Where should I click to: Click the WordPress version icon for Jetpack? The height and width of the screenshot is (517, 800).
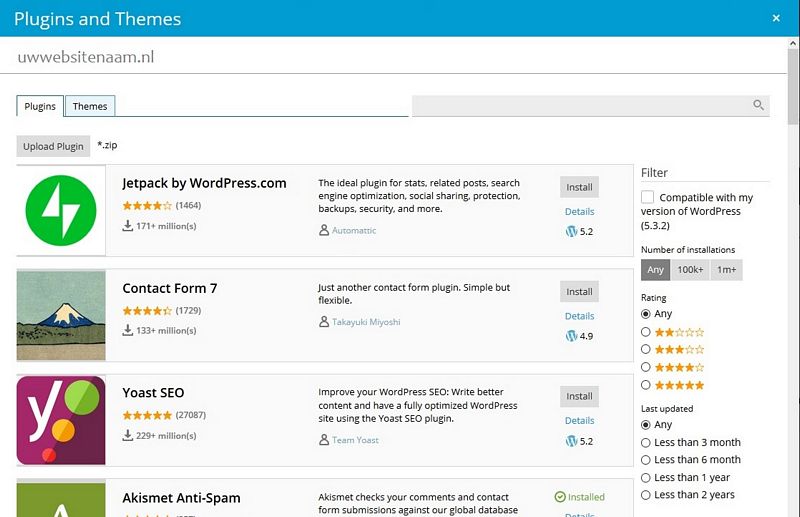(x=571, y=231)
